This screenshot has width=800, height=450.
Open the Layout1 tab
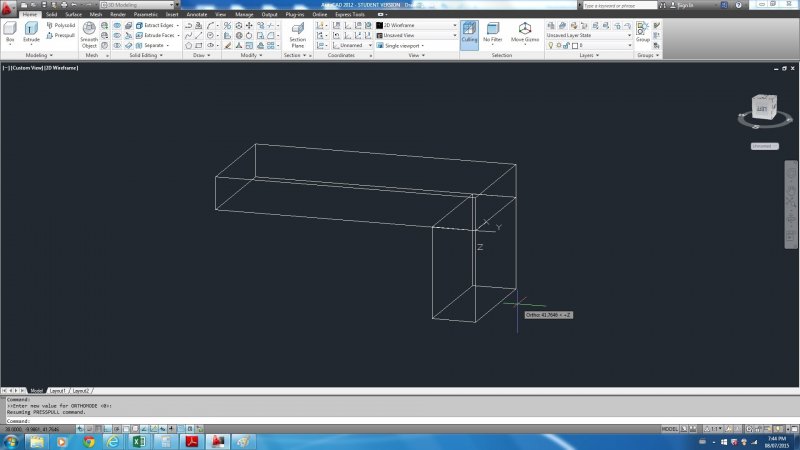(x=58, y=390)
